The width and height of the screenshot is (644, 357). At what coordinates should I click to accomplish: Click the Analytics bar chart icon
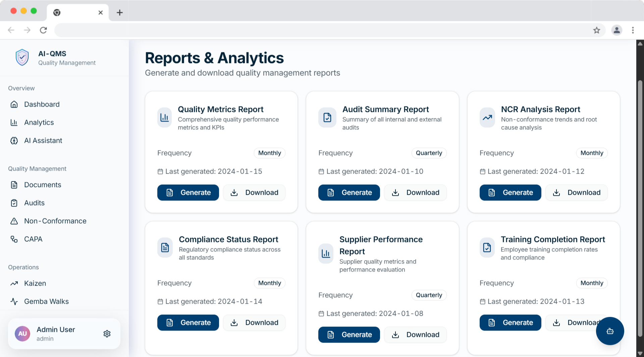pyautogui.click(x=14, y=122)
